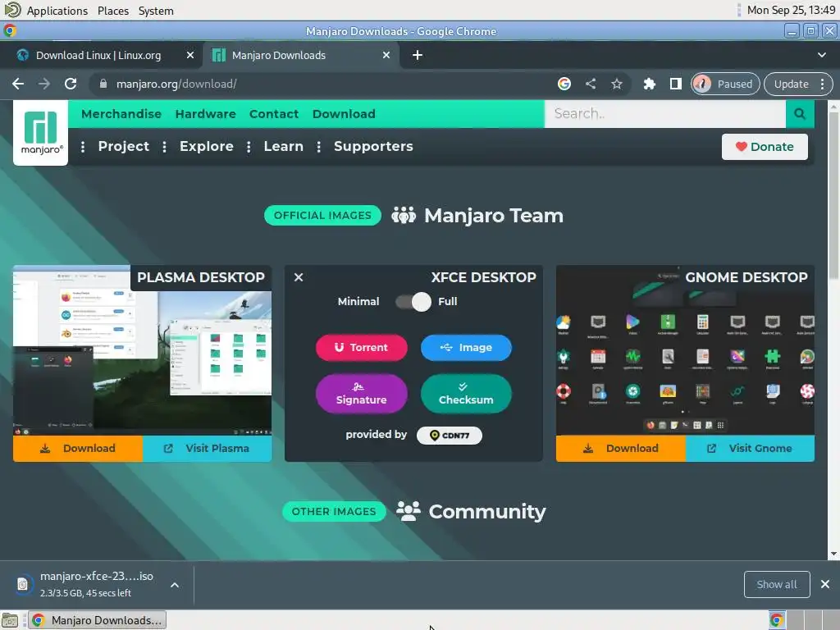The width and height of the screenshot is (840, 630).
Task: Bookmark this page with the star icon
Action: [617, 84]
